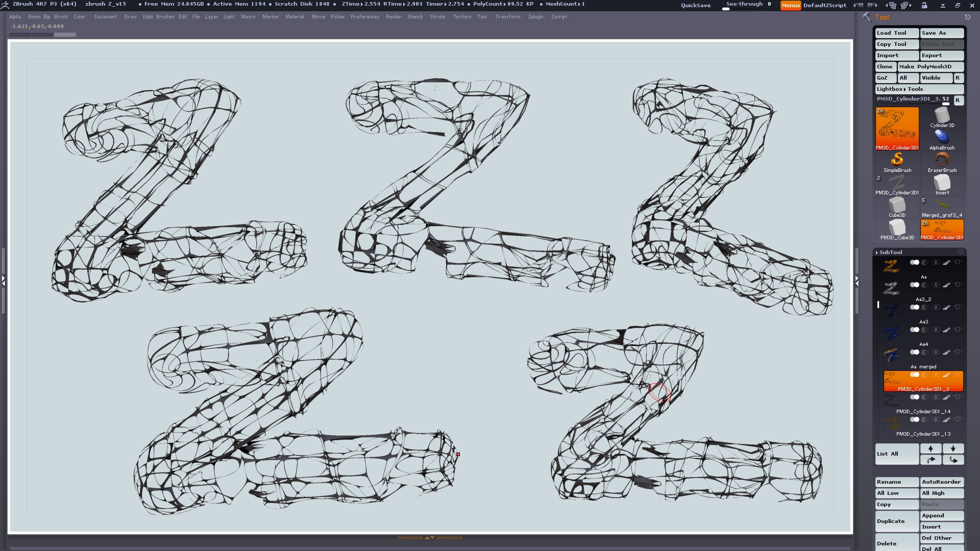
Task: Select the Merged_graf3_4 tool icon
Action: [942, 205]
